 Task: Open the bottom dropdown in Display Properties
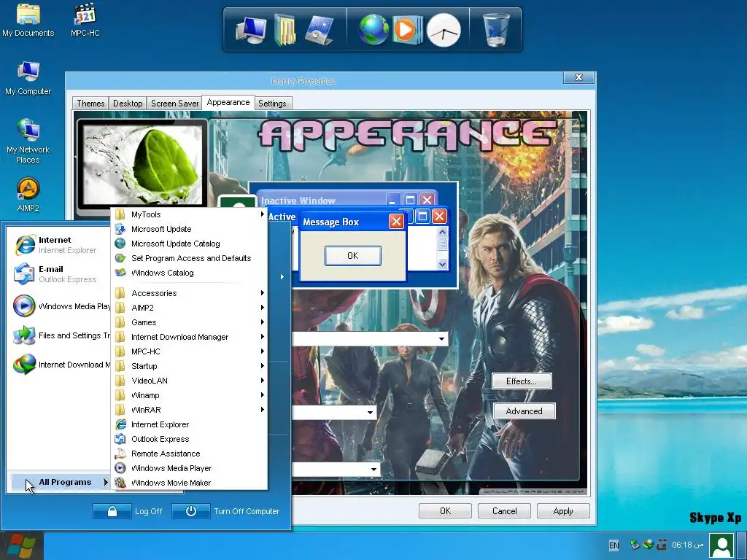(x=373, y=470)
